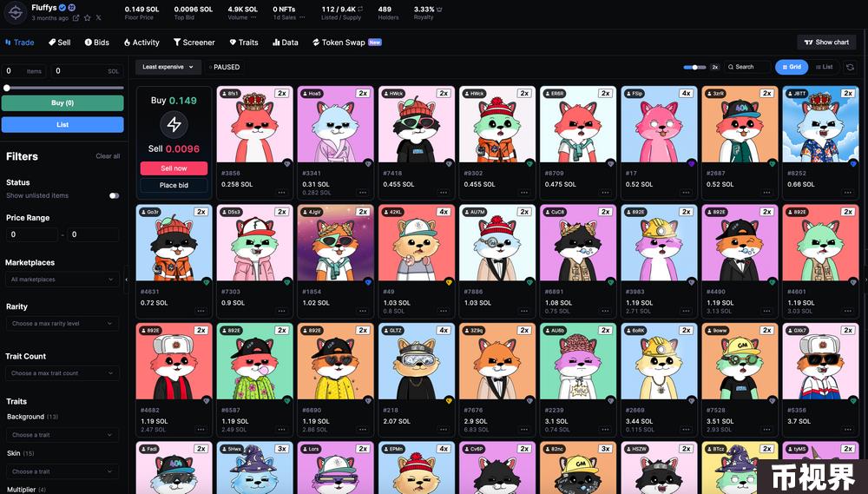
Task: Click the SOL amount input field
Action: point(88,71)
